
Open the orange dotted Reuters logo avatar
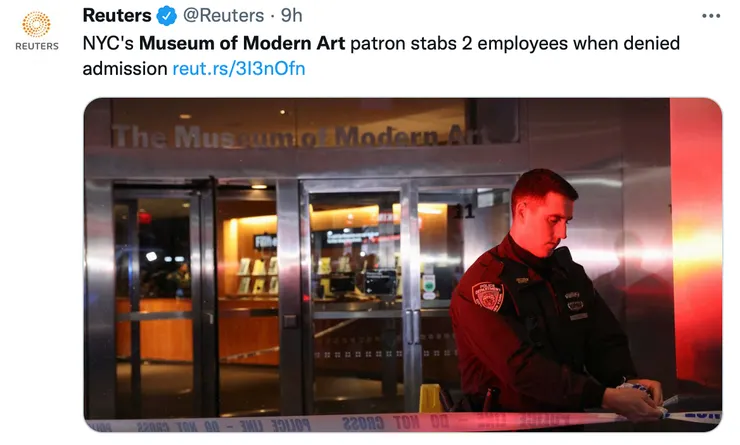point(36,24)
